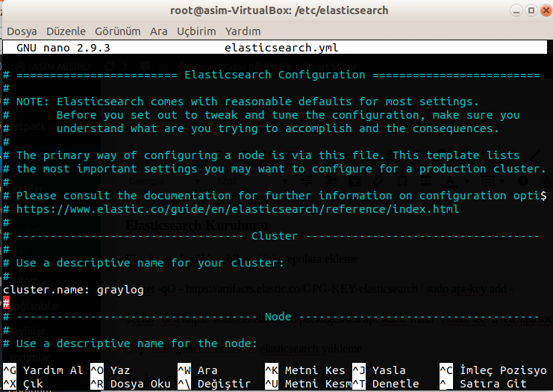
Task: Close the terminal window
Action: pos(546,10)
